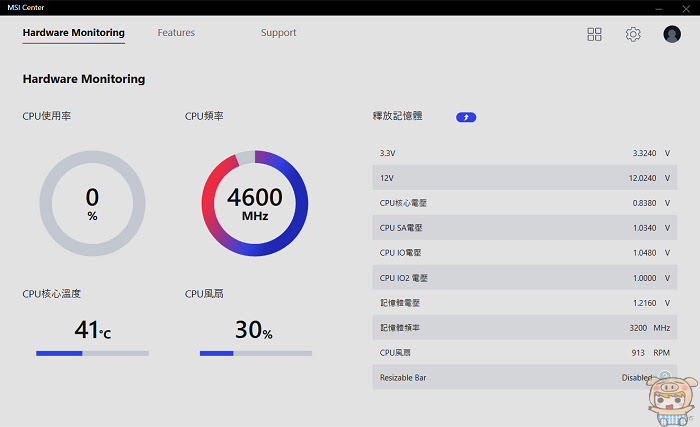Click the MSI Center title text
The width and height of the screenshot is (700, 427).
coord(26,8)
